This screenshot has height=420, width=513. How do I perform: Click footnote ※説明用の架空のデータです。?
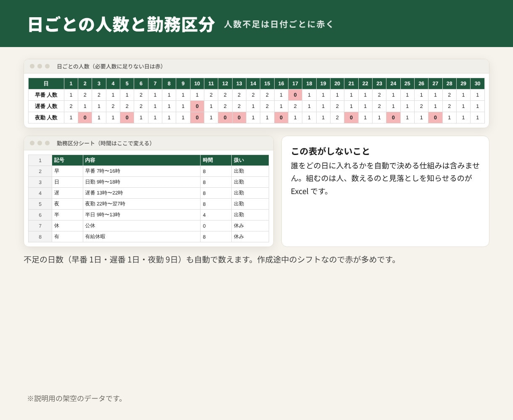tap(76, 398)
